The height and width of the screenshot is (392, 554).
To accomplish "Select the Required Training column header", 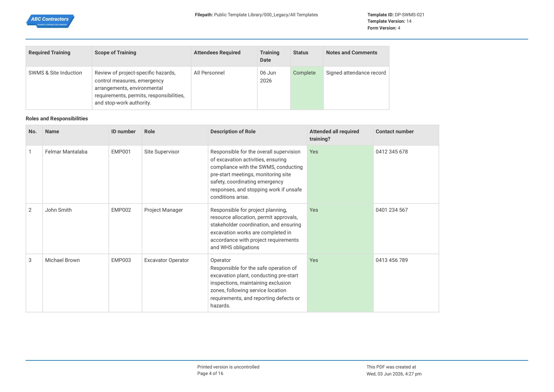I will [x=59, y=56].
